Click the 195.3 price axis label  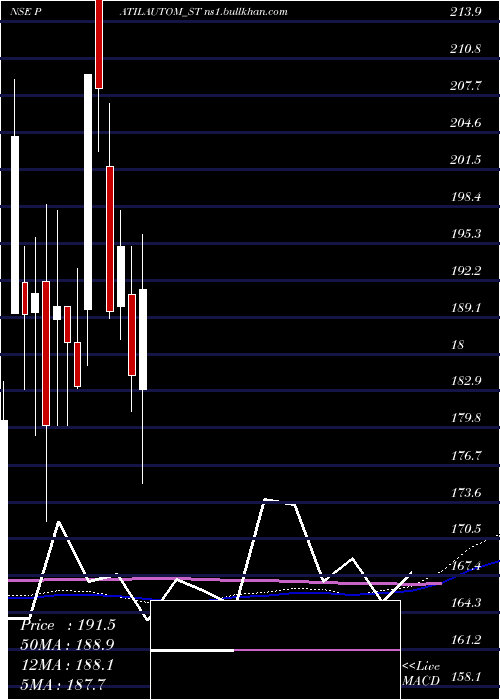coord(466,233)
